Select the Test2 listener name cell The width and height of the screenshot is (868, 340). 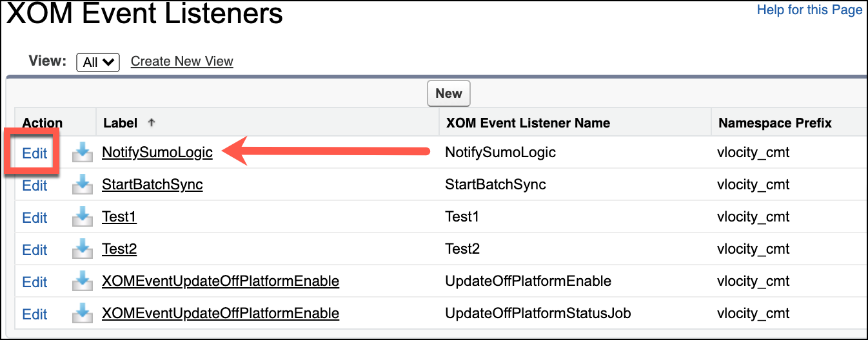(x=462, y=249)
